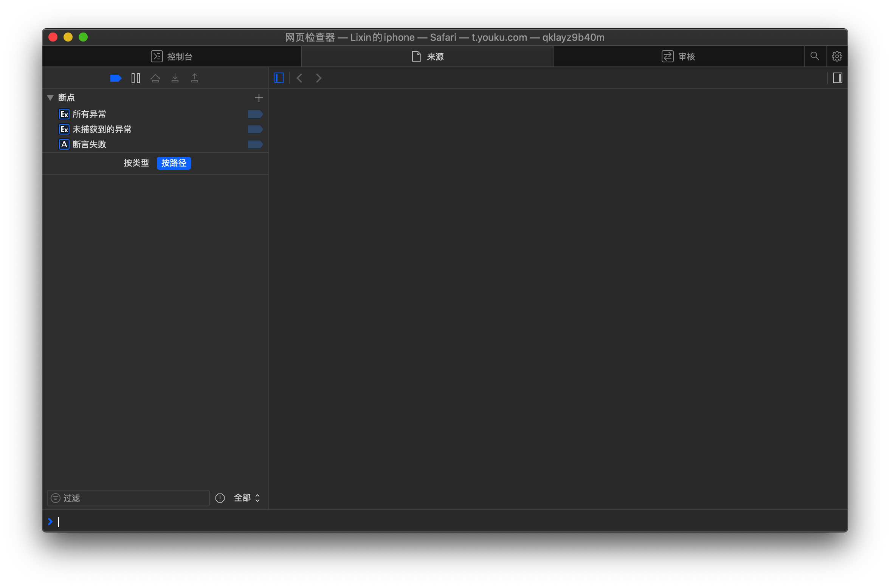Open the 全部 resource type dropdown
This screenshot has height=588, width=890.
[x=247, y=498]
